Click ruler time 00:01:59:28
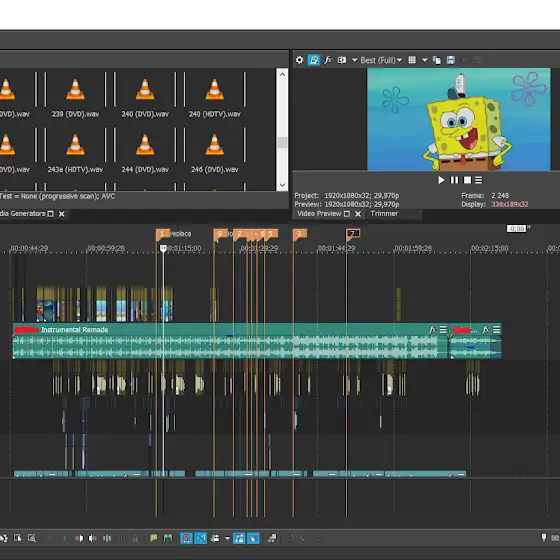 pyautogui.click(x=413, y=248)
